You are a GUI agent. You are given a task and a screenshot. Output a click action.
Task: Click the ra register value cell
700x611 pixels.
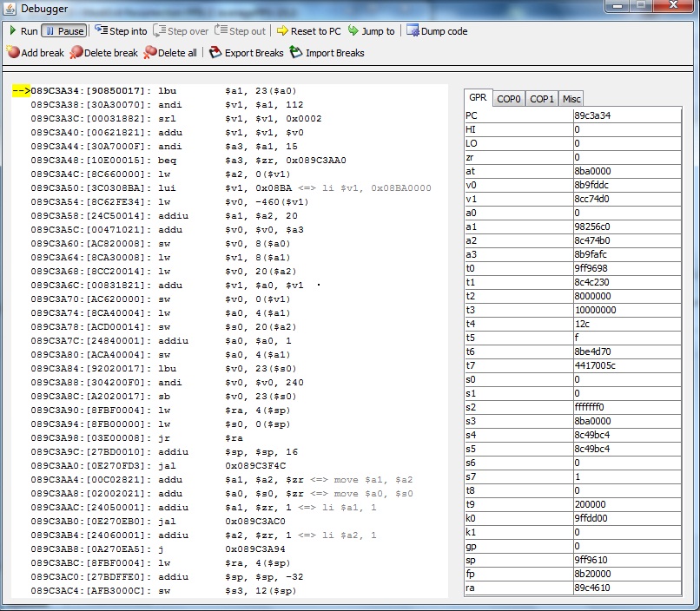coord(625,588)
